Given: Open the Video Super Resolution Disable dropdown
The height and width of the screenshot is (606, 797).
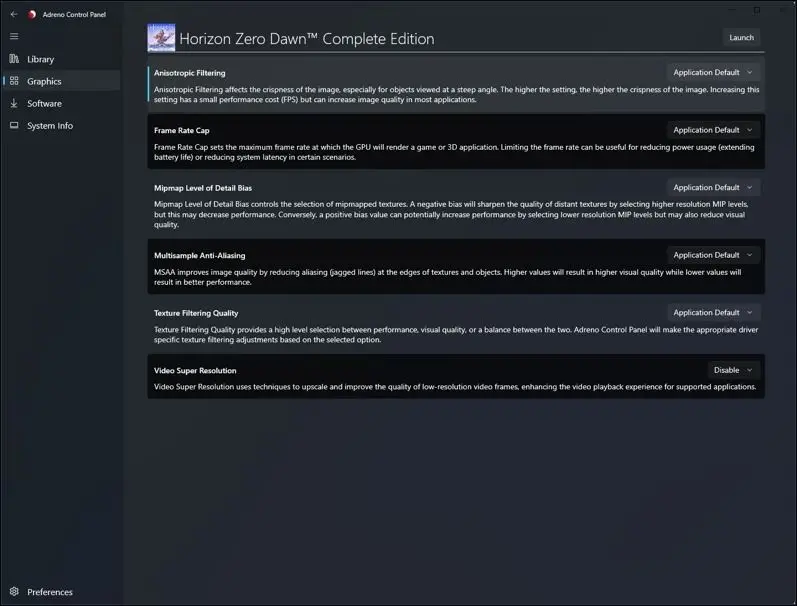Looking at the screenshot, I should pos(733,370).
